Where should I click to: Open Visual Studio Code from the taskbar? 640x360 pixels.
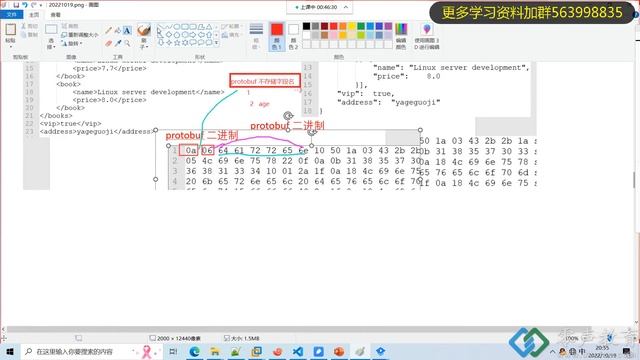pyautogui.click(x=298, y=351)
